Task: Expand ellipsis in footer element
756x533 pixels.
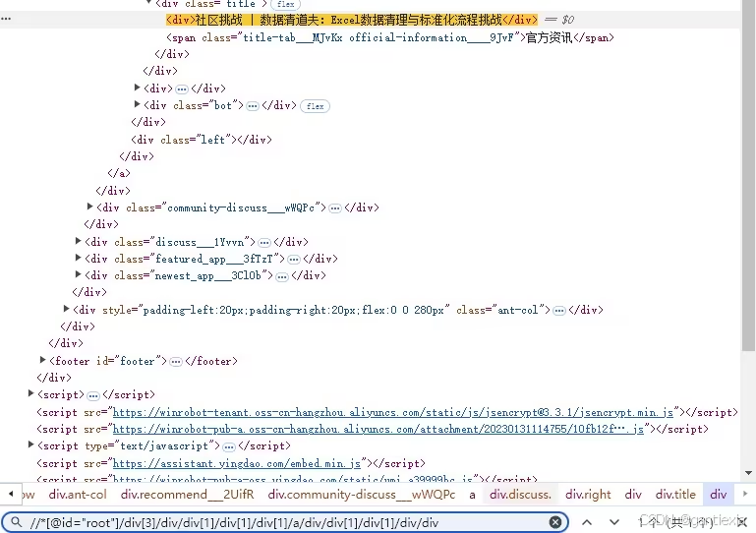Action: click(x=176, y=362)
